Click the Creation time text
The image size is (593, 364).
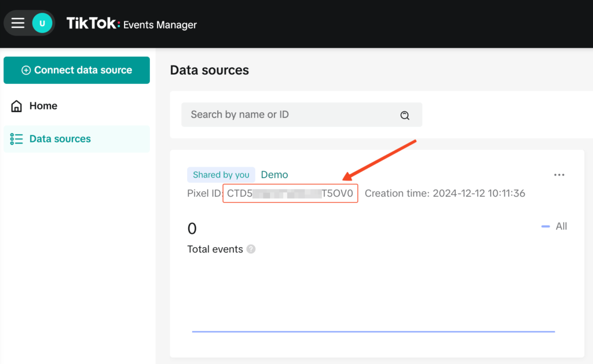pos(445,193)
